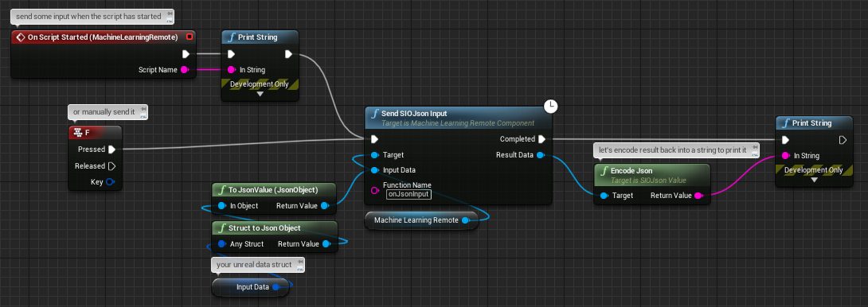
Task: Click Target input pin of Send SIOJson Input
Action: click(x=375, y=155)
